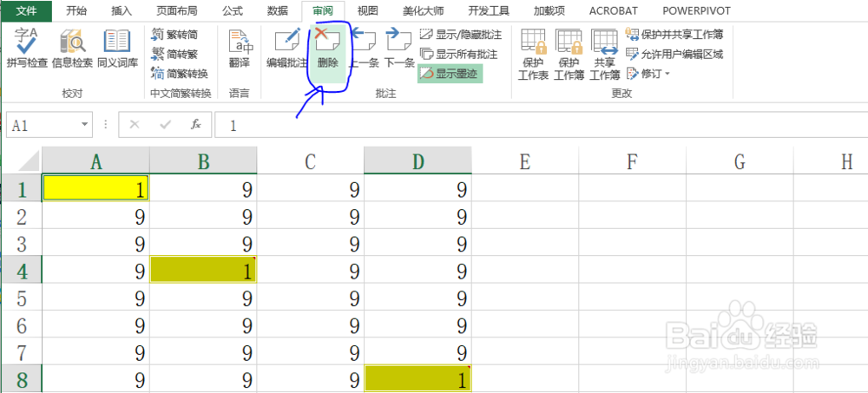Convert Traditional to Simplified (繁转简)
The height and width of the screenshot is (393, 868).
coord(174,35)
